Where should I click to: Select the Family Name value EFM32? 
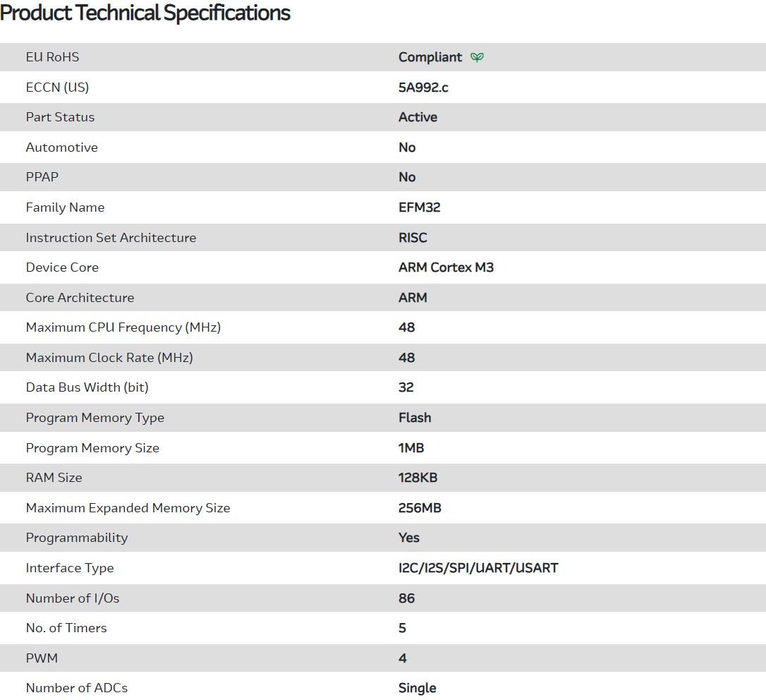point(420,207)
